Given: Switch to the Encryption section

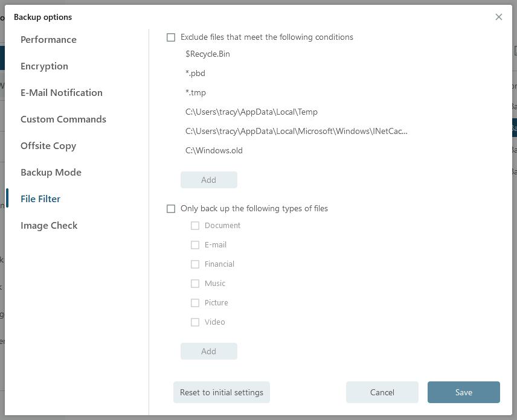Looking at the screenshot, I should coord(44,66).
